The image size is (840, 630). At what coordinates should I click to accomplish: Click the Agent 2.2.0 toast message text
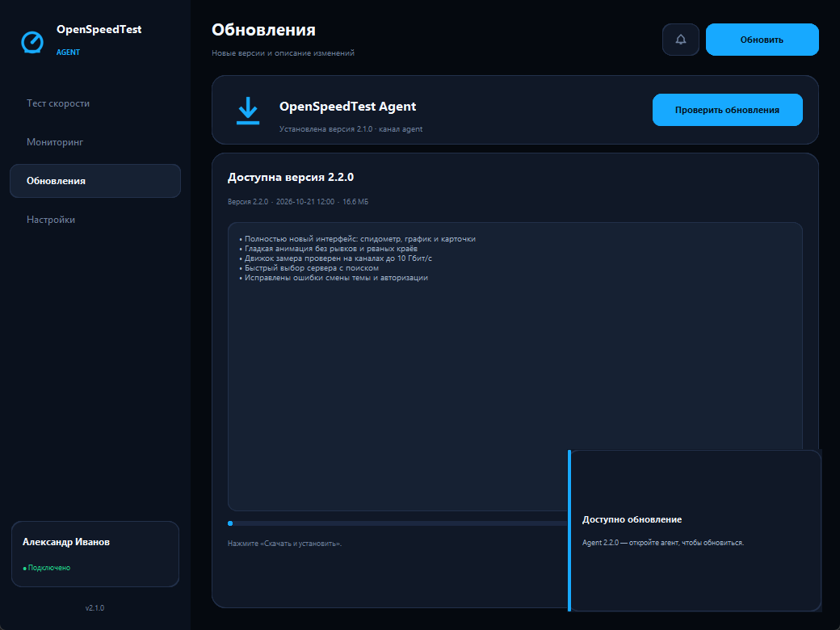click(662, 543)
